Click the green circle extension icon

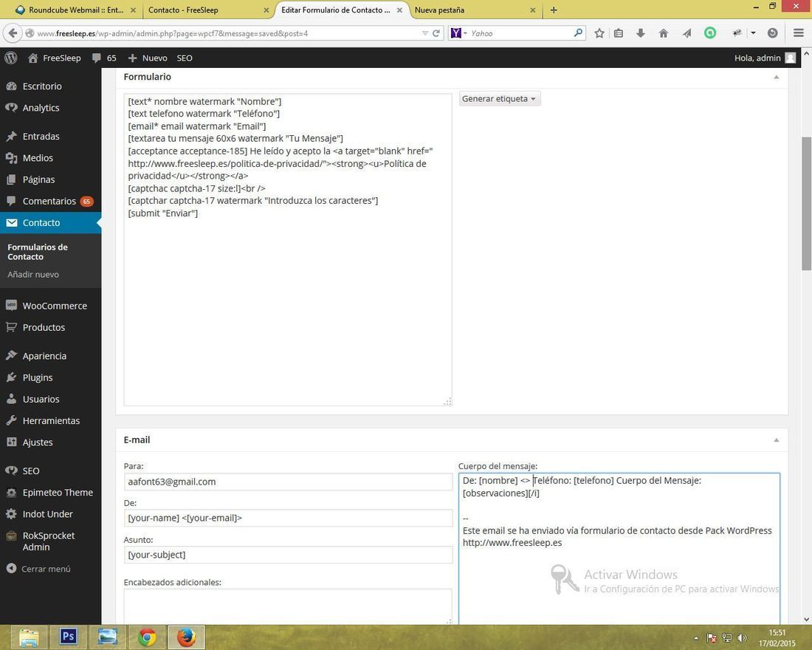click(710, 33)
